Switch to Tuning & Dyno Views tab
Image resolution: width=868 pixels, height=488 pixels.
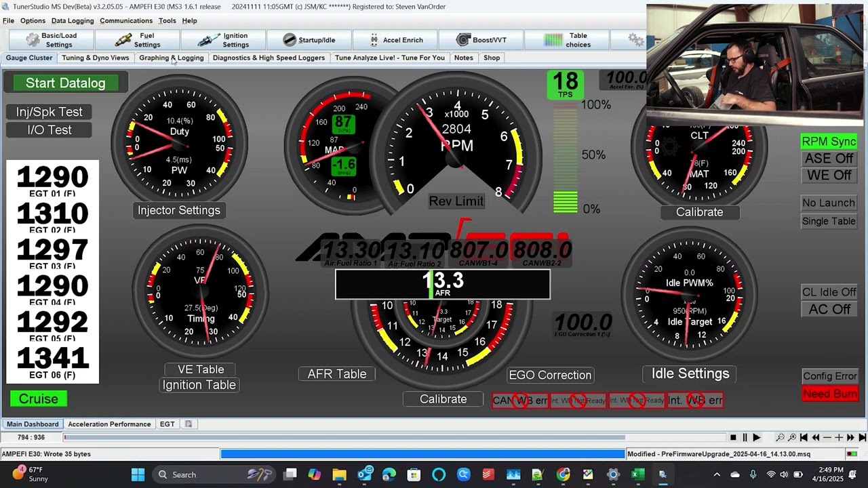96,58
